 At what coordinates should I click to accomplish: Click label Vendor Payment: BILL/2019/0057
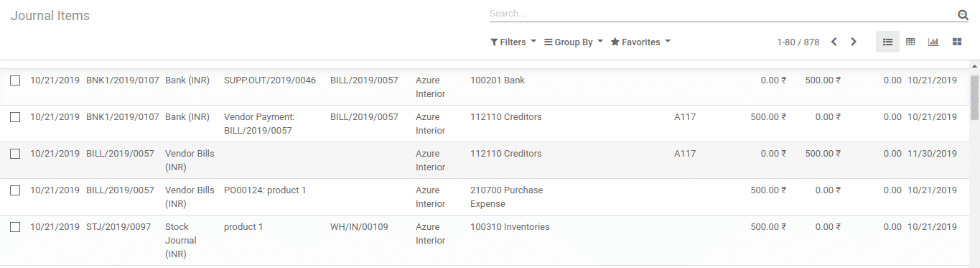point(259,124)
